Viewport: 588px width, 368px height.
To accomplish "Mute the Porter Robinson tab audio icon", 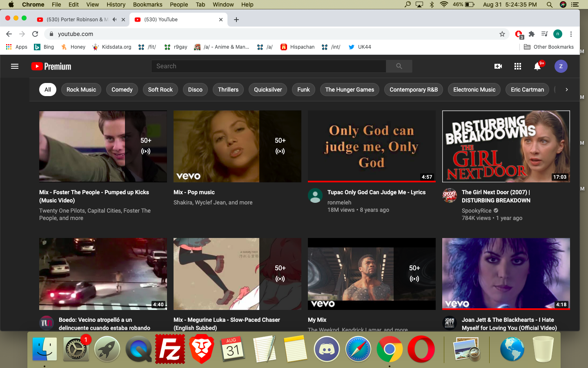I will click(114, 20).
